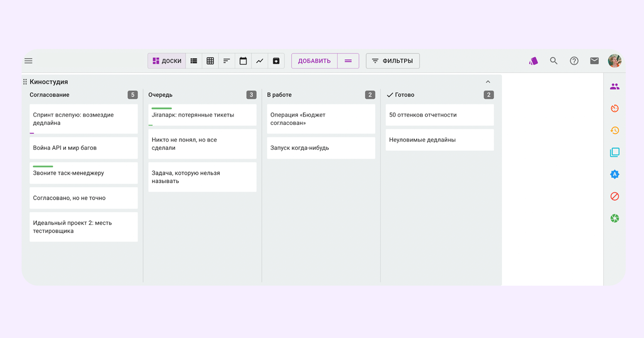Open the calendar view
Screen dimensions: 644x338
coord(243,61)
